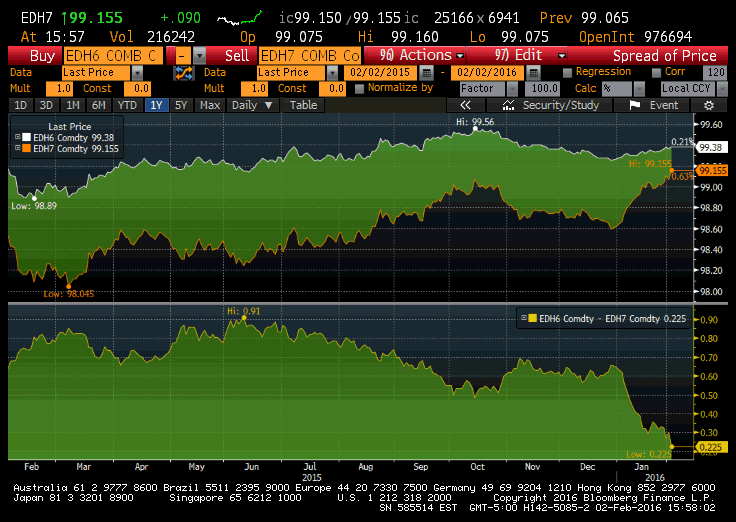Open the Local CCY currency dropdown

[721, 88]
